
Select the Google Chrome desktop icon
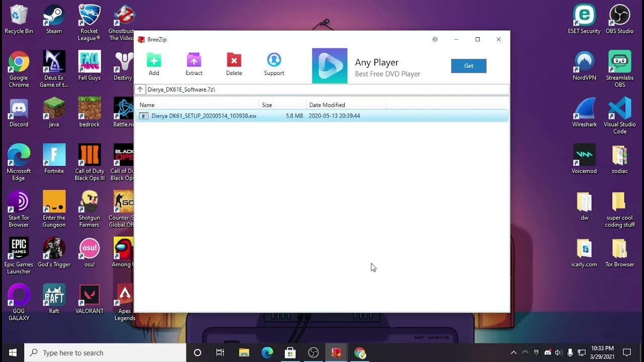coord(19,69)
